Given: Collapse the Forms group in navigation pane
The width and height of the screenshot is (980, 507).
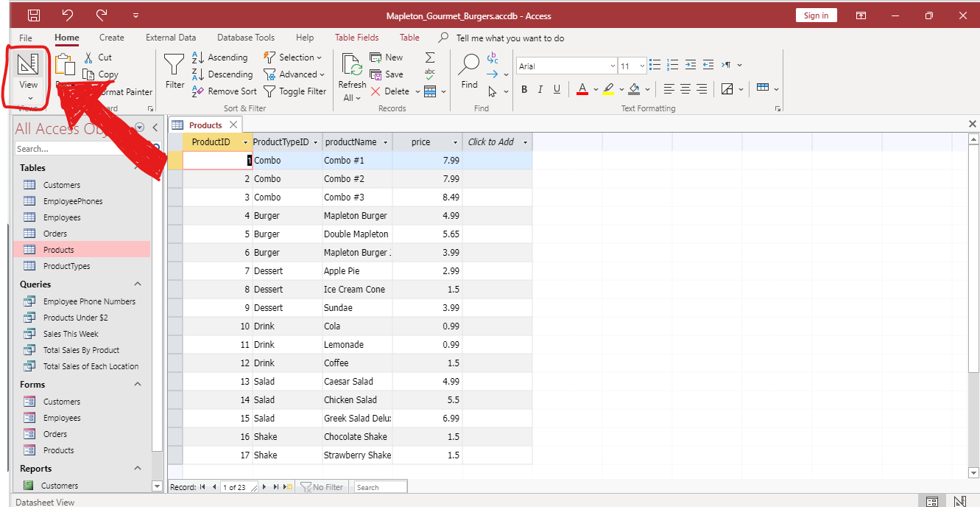Looking at the screenshot, I should coord(137,384).
